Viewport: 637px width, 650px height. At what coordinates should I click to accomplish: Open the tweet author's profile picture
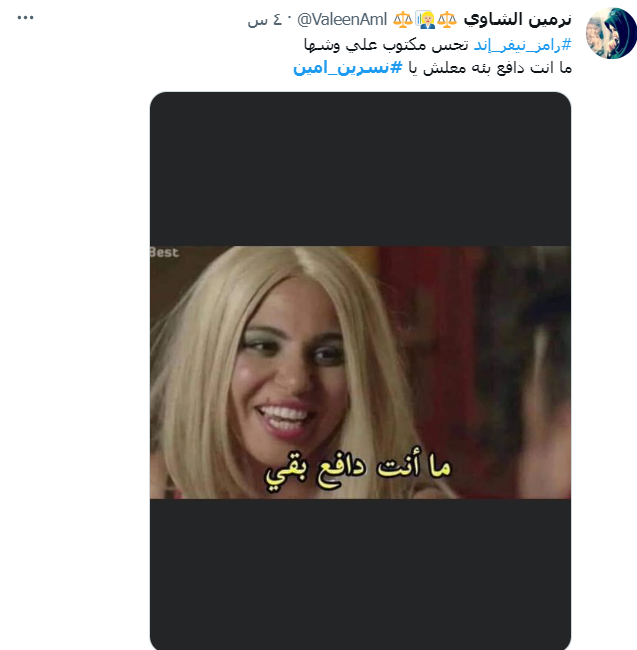point(611,33)
